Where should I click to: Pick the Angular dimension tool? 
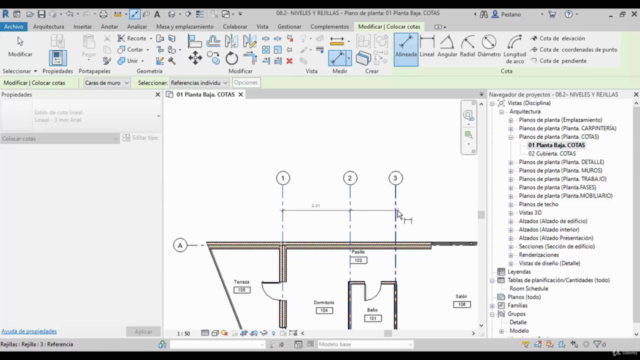(x=447, y=46)
